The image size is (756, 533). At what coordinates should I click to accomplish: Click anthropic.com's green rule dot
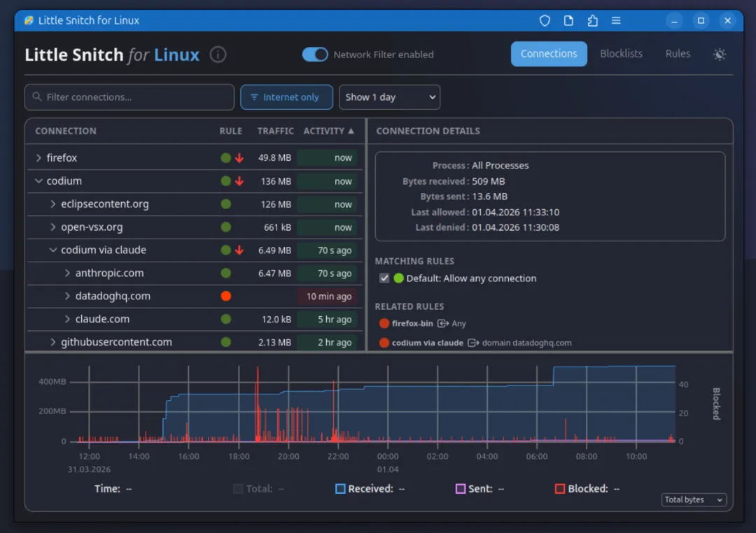click(225, 273)
